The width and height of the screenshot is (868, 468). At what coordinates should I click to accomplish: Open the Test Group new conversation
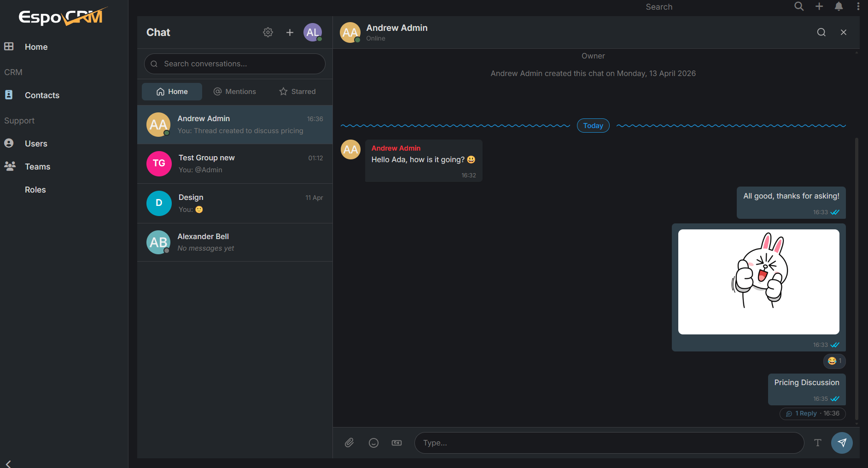pos(235,164)
